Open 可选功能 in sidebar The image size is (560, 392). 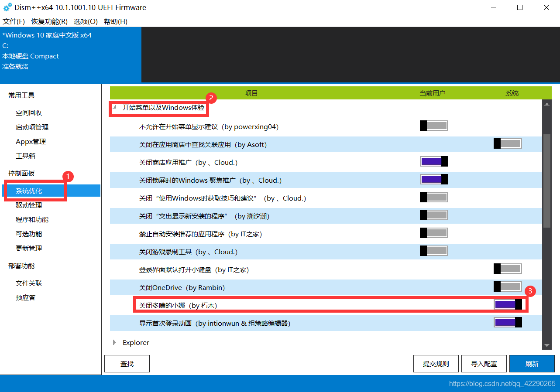click(x=29, y=234)
